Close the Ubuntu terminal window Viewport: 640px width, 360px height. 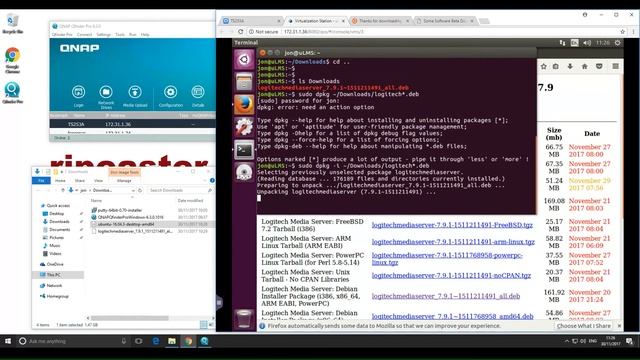(x=262, y=53)
